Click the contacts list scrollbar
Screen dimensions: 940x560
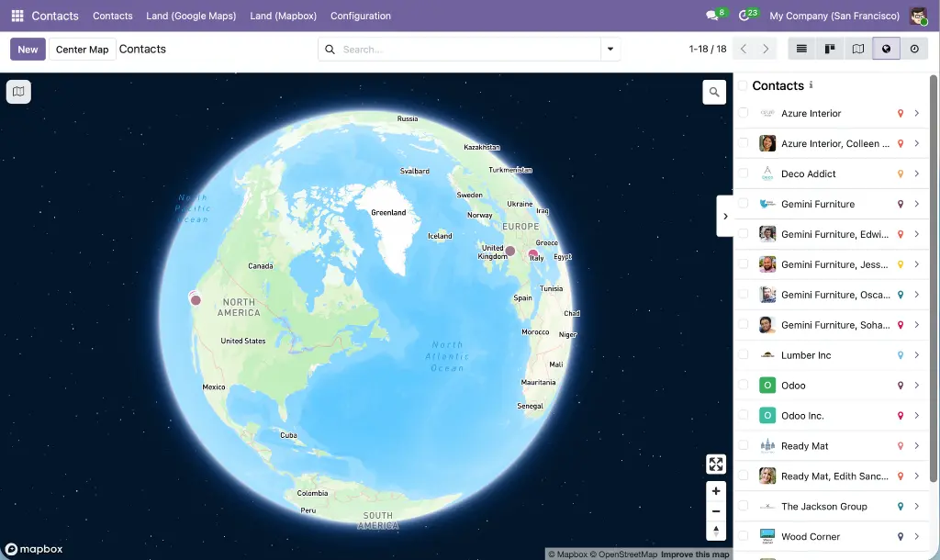(934, 277)
